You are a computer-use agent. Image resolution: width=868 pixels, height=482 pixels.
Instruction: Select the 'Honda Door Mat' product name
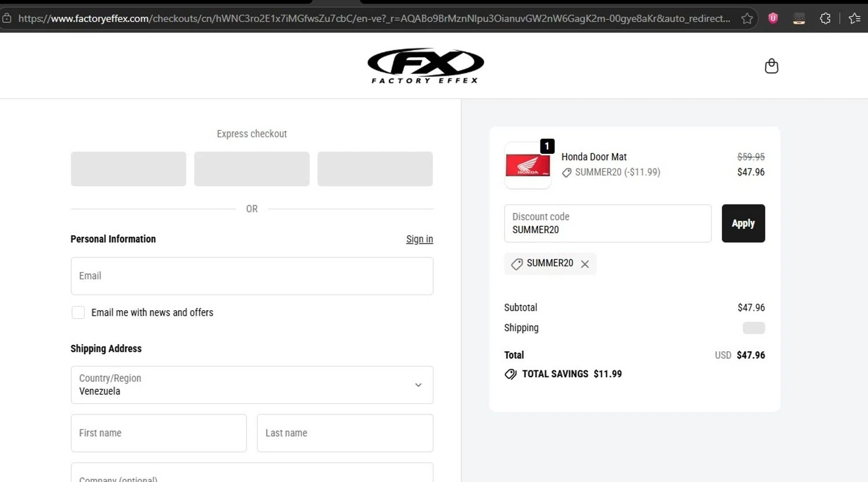coord(594,157)
